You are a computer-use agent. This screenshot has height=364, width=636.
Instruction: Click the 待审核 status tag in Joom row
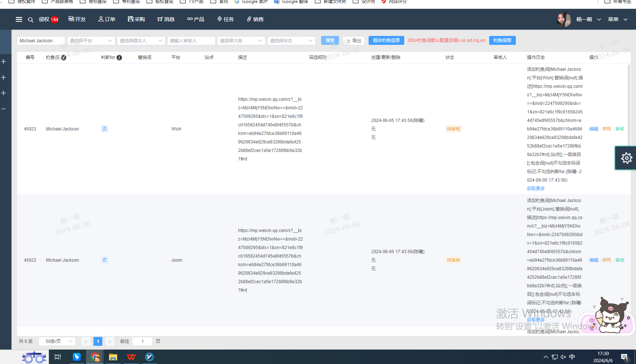click(x=454, y=260)
